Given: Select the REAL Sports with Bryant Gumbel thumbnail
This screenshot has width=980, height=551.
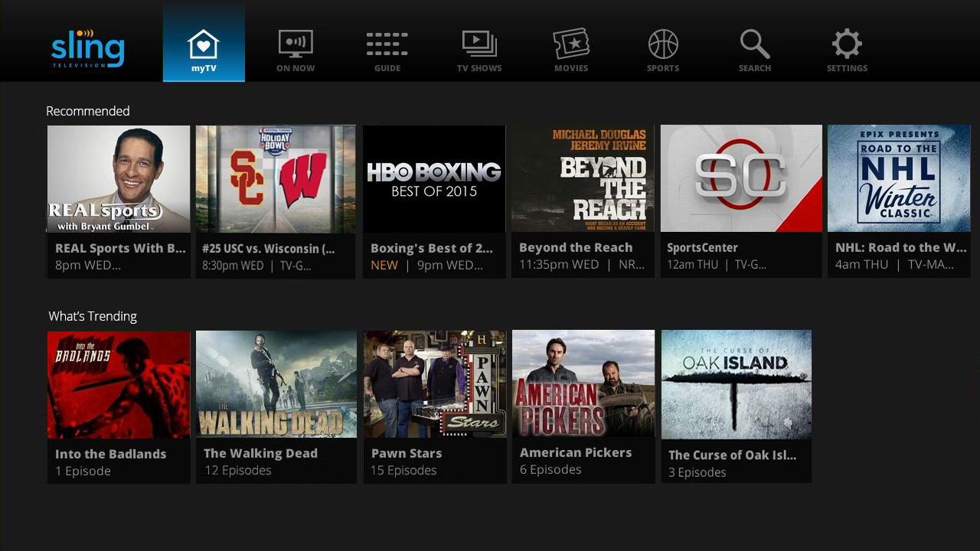Looking at the screenshot, I should (x=119, y=178).
